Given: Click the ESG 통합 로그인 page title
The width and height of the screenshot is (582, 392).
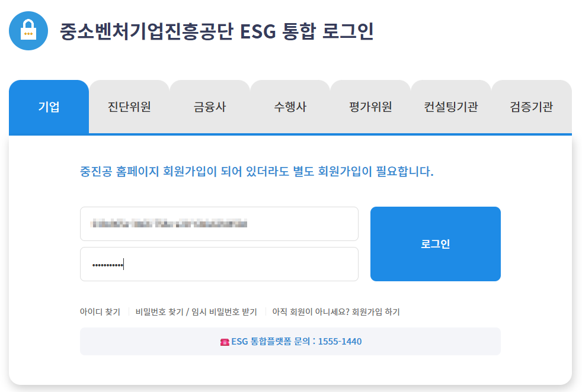Looking at the screenshot, I should coord(217,31).
